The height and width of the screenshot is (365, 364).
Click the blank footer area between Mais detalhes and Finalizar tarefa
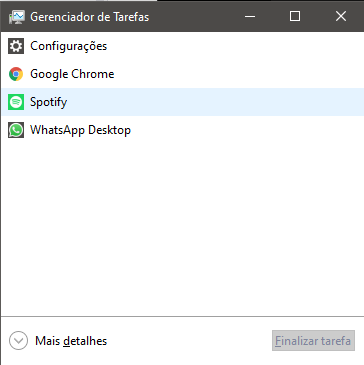[189, 341]
